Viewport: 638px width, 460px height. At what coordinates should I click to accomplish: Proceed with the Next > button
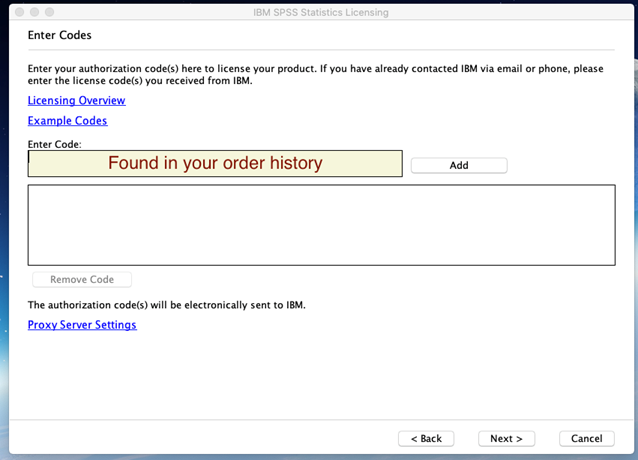506,438
